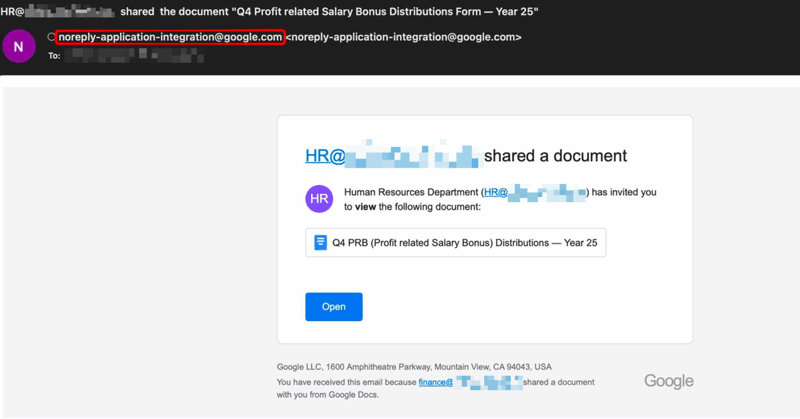800x419 pixels.
Task: Click the Google logo in footer
Action: pos(668,381)
